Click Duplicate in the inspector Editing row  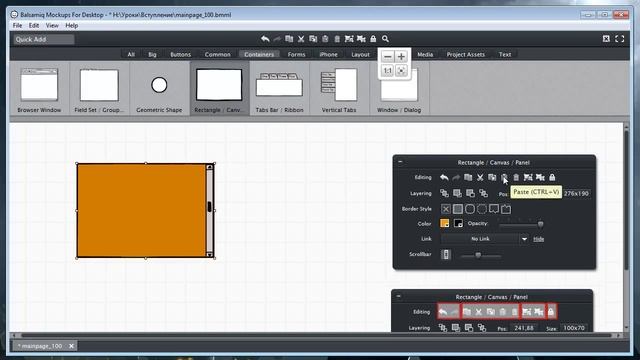pos(468,178)
